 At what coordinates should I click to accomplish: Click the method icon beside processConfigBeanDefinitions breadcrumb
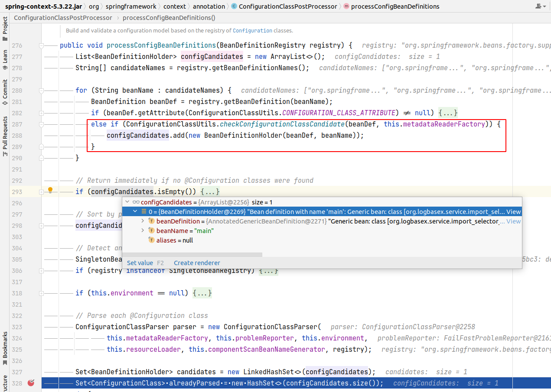point(346,6)
